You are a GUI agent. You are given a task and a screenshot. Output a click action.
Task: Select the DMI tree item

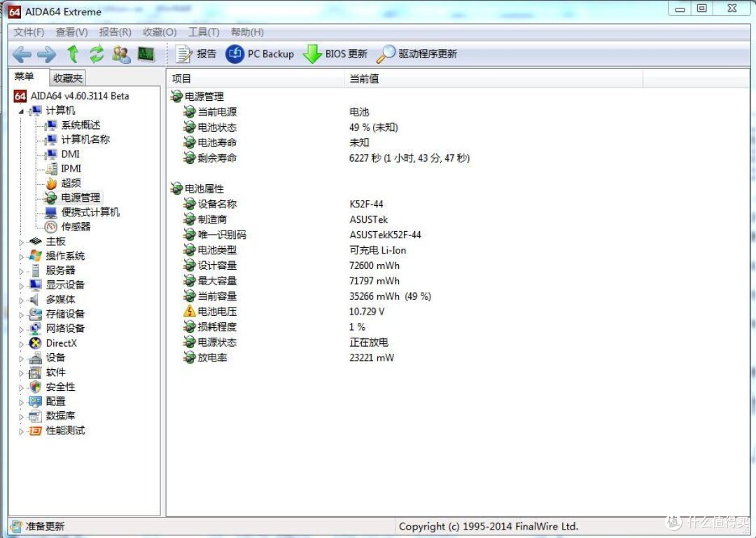(71, 154)
